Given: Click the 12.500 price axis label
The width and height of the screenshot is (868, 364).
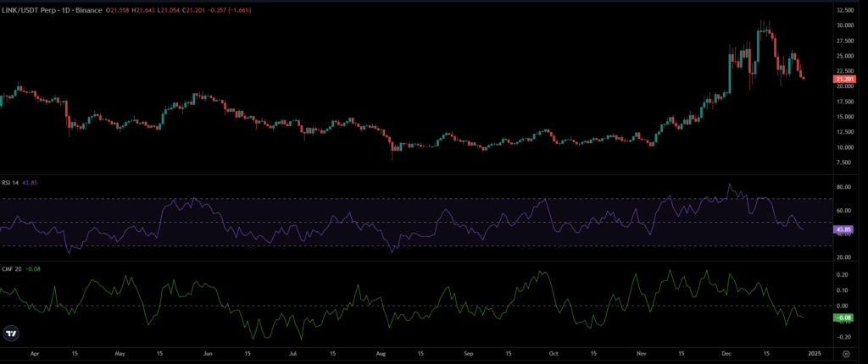Looking at the screenshot, I should coord(846,132).
